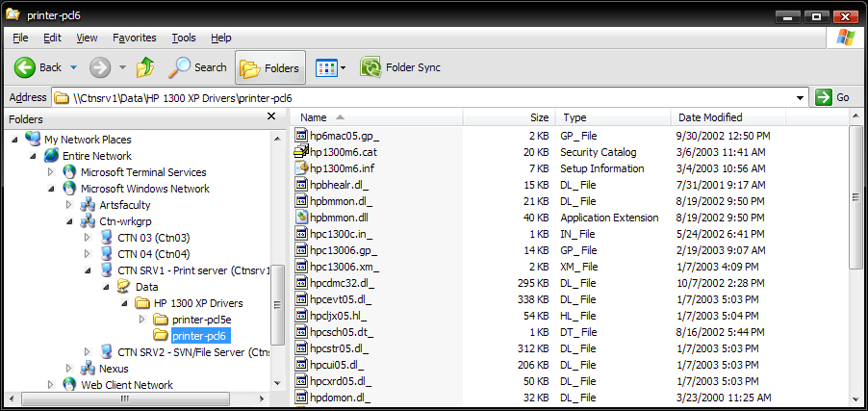Select My Network Places icon in tree
This screenshot has height=411, width=868.
click(x=33, y=139)
